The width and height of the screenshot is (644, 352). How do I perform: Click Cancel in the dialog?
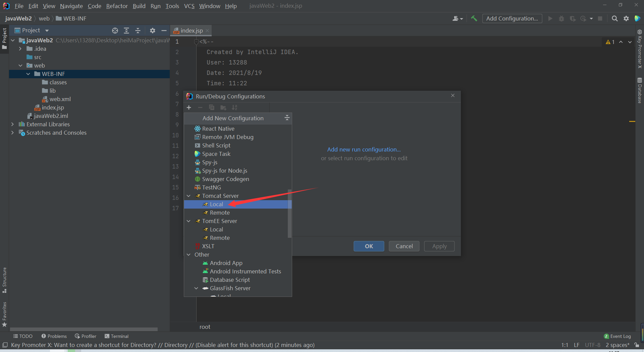(404, 246)
